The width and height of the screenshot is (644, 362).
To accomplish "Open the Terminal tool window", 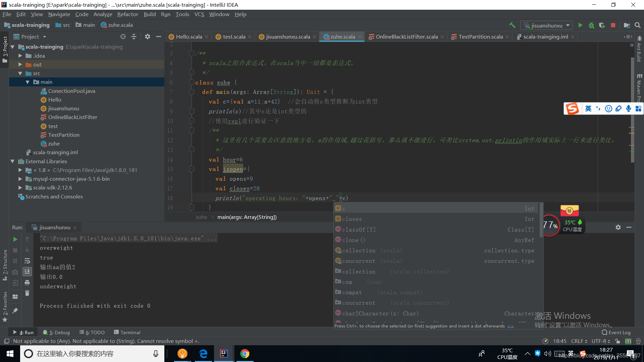I will (127, 332).
